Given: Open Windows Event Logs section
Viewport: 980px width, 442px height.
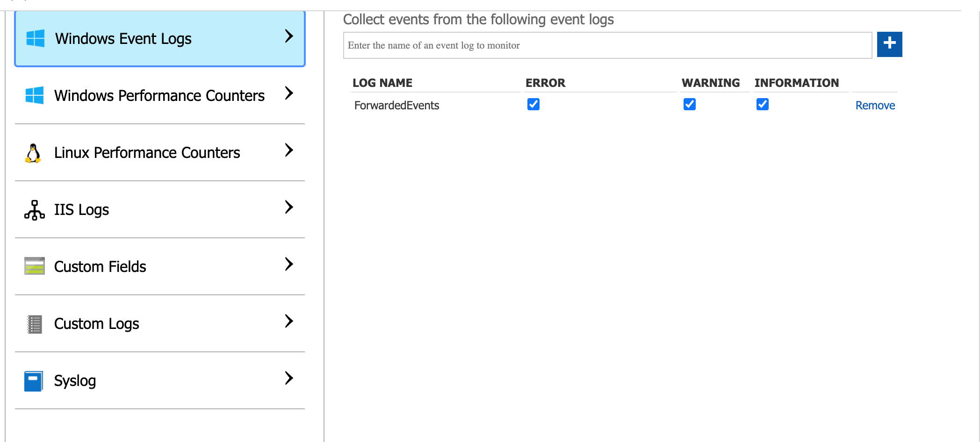Looking at the screenshot, I should [x=160, y=39].
